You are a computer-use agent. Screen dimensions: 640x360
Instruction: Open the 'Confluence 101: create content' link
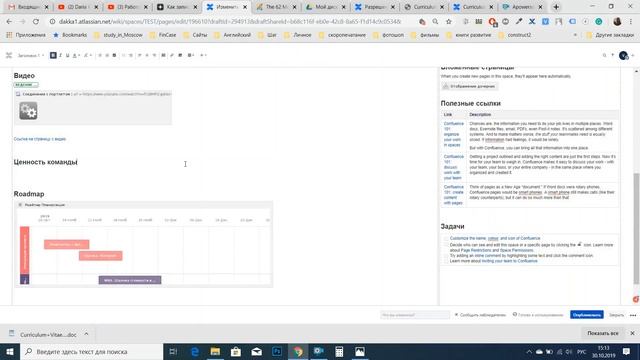tap(453, 195)
